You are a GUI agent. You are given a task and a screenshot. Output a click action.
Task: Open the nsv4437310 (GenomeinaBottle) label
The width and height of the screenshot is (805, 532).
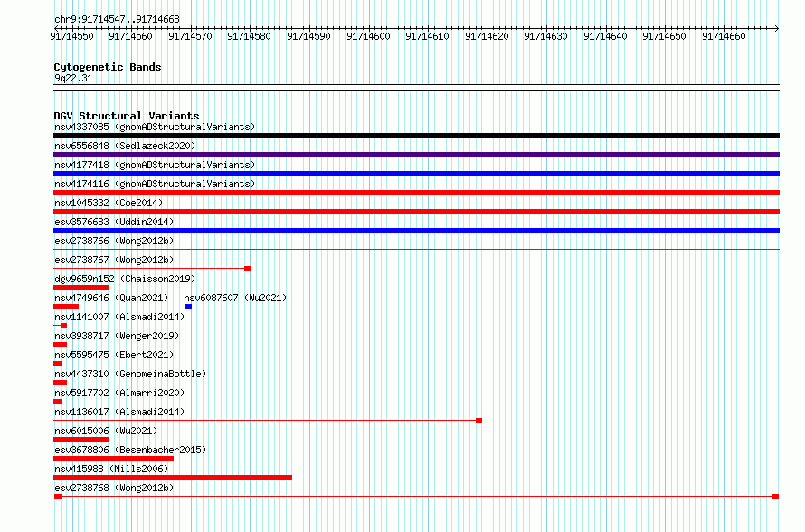(x=130, y=374)
